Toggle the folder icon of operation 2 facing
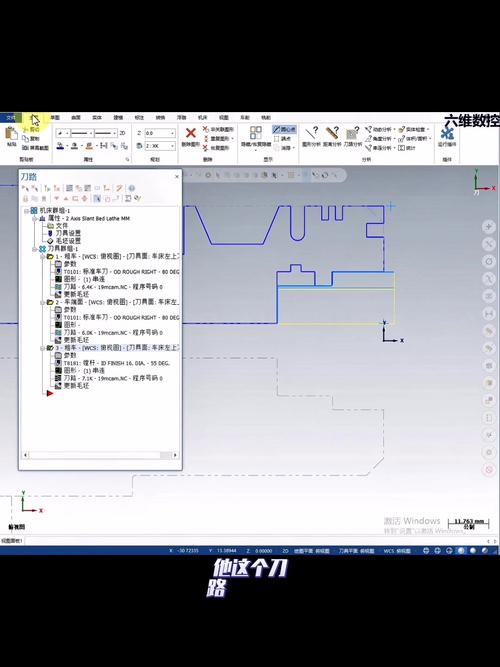Image resolution: width=500 pixels, height=667 pixels. (50, 302)
